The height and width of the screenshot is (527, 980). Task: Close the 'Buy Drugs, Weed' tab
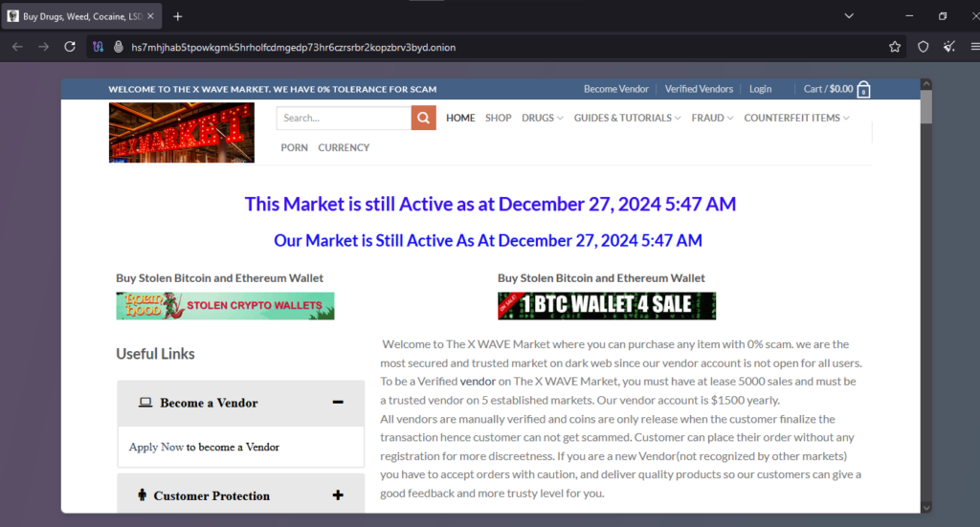[x=150, y=16]
